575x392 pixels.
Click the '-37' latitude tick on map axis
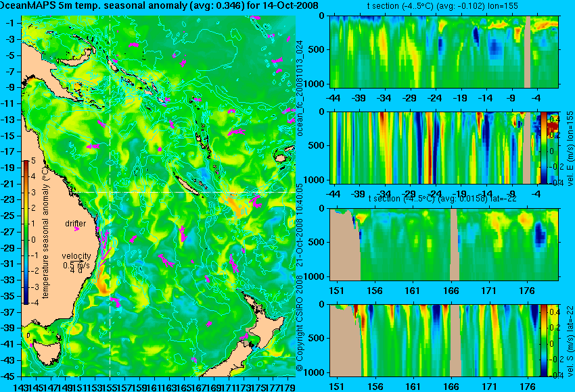click(8, 312)
